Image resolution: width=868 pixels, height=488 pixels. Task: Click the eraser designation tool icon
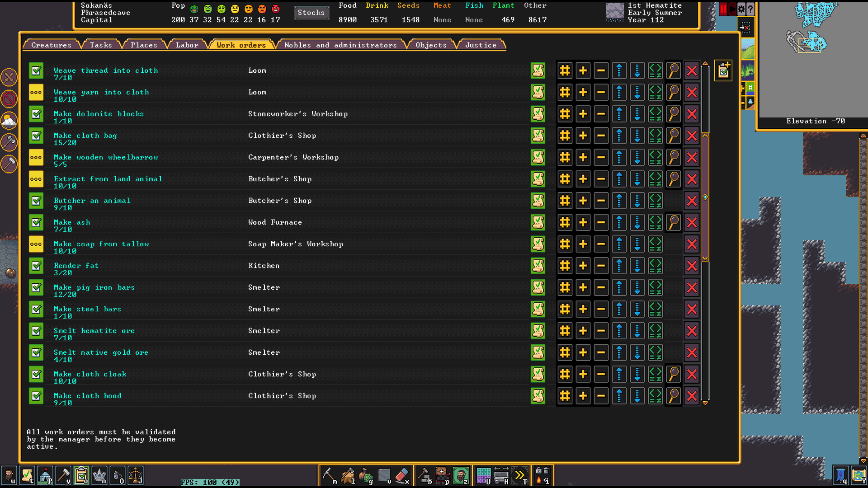(402, 475)
